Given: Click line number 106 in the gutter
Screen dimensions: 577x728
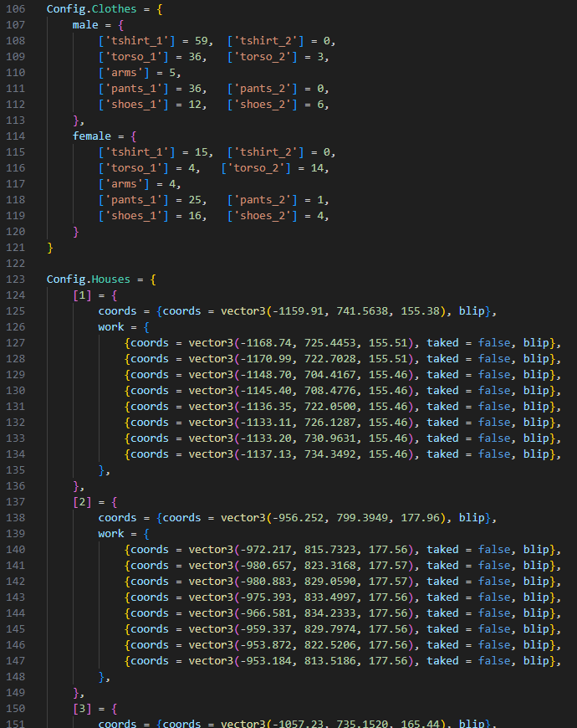Looking at the screenshot, I should (15, 9).
